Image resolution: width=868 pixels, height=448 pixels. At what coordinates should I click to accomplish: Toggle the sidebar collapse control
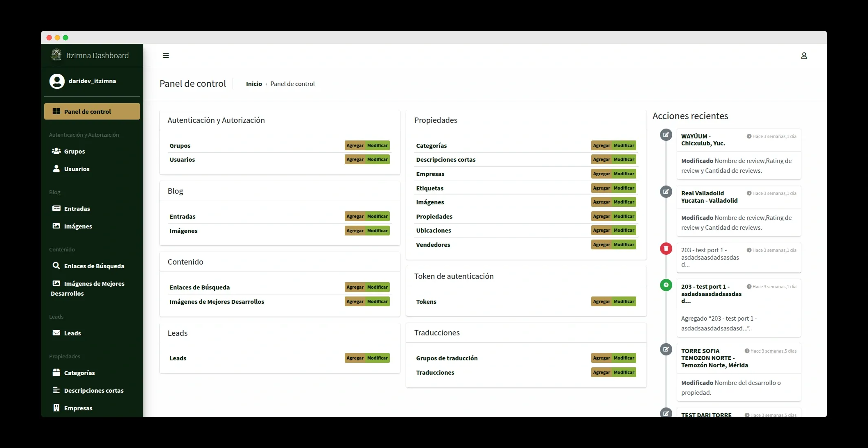click(x=166, y=55)
